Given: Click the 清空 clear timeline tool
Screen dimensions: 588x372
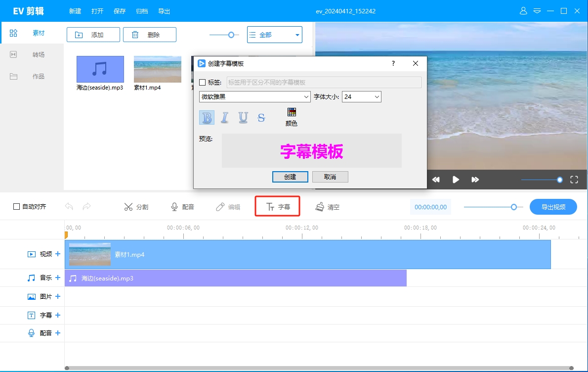Looking at the screenshot, I should pos(328,207).
